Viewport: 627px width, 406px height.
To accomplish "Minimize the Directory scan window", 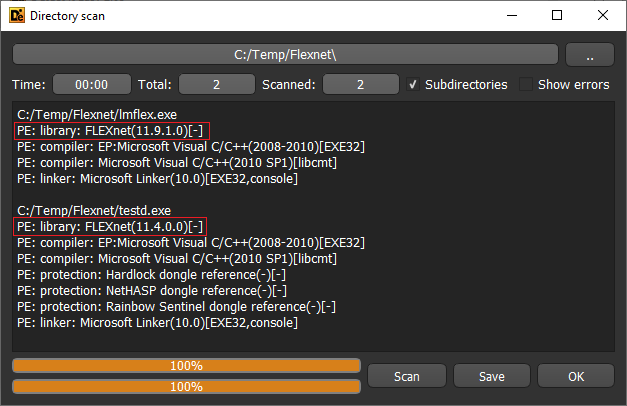I will (x=512, y=16).
